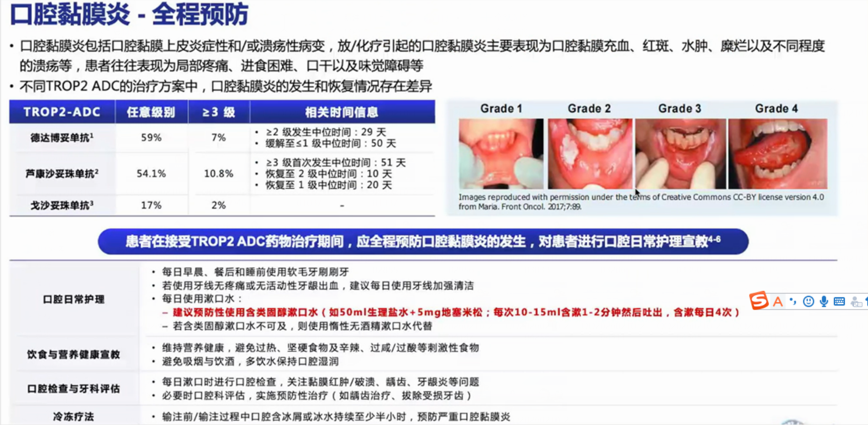
Task: Click the Sogou input method logo
Action: pyautogui.click(x=759, y=301)
